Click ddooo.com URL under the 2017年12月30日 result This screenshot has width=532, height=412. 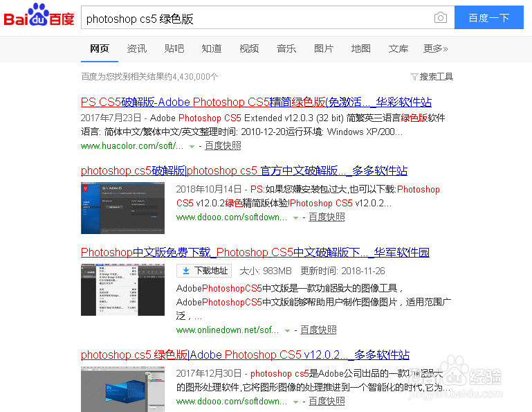click(x=231, y=401)
